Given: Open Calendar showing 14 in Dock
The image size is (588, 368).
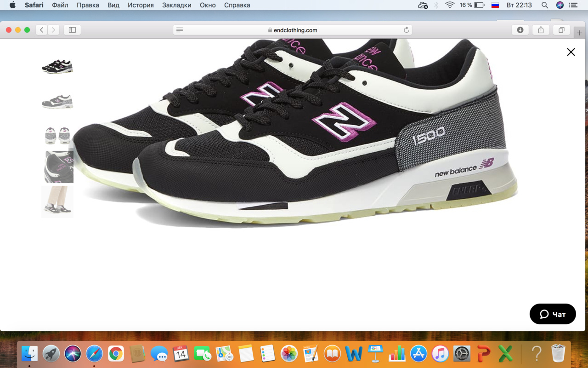Looking at the screenshot, I should tap(181, 353).
